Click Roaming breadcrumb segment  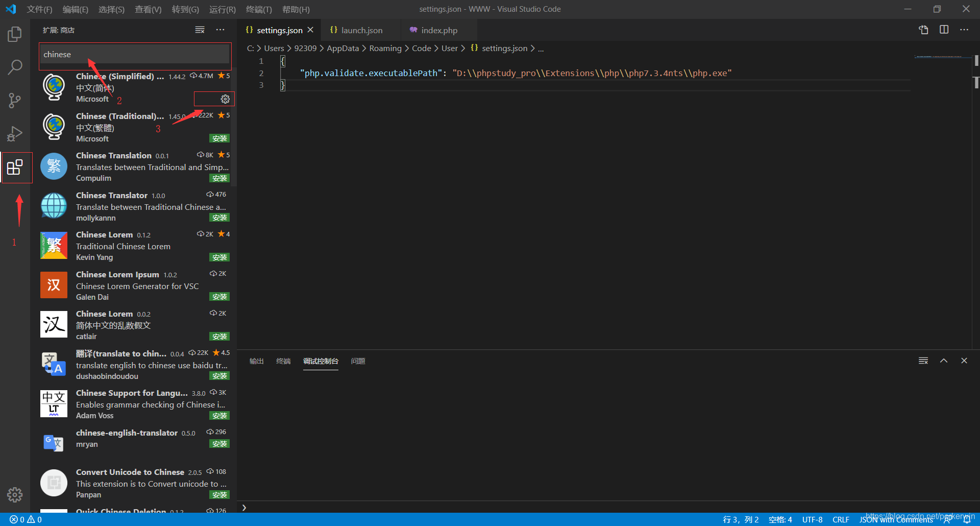pyautogui.click(x=385, y=48)
